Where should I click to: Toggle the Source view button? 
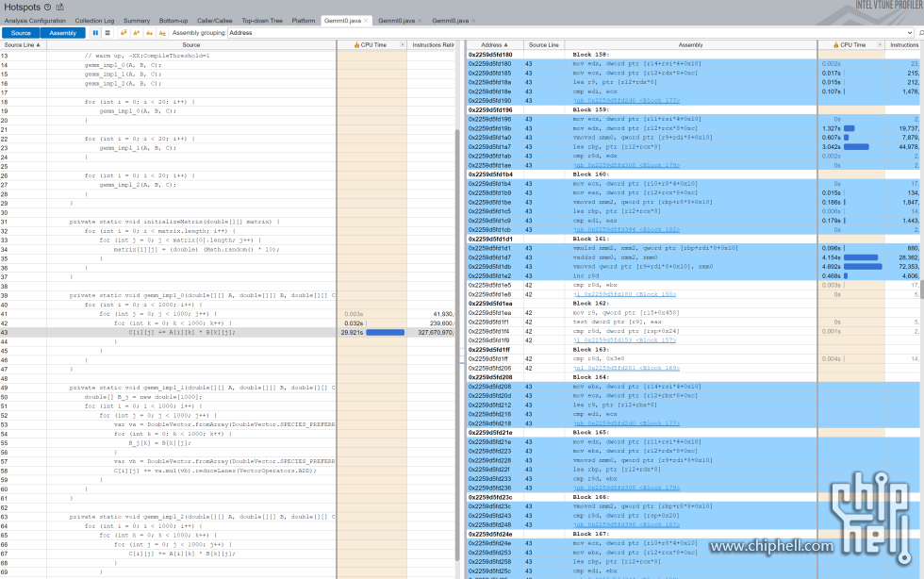click(21, 33)
